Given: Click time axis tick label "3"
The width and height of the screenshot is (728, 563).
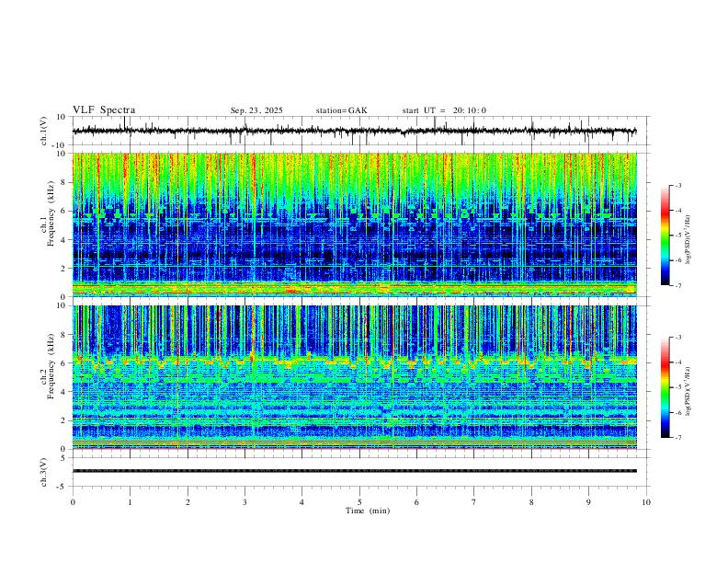Looking at the screenshot, I should coord(245,502).
